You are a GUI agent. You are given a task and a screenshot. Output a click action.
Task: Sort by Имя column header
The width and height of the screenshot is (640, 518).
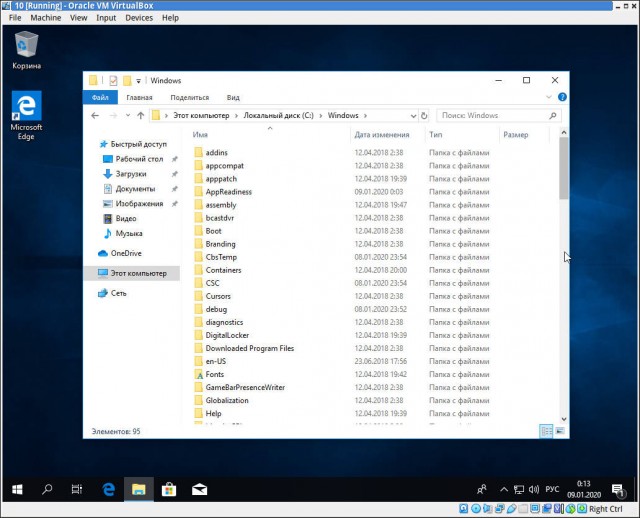click(200, 134)
